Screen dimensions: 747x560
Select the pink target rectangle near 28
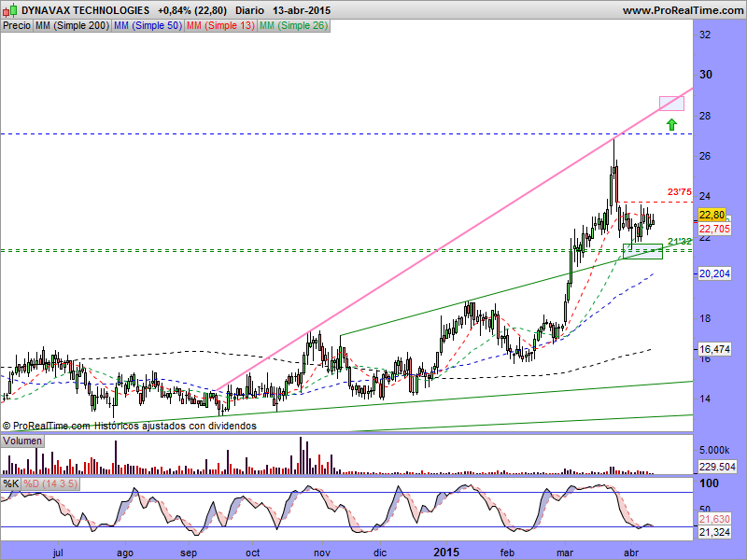(671, 104)
